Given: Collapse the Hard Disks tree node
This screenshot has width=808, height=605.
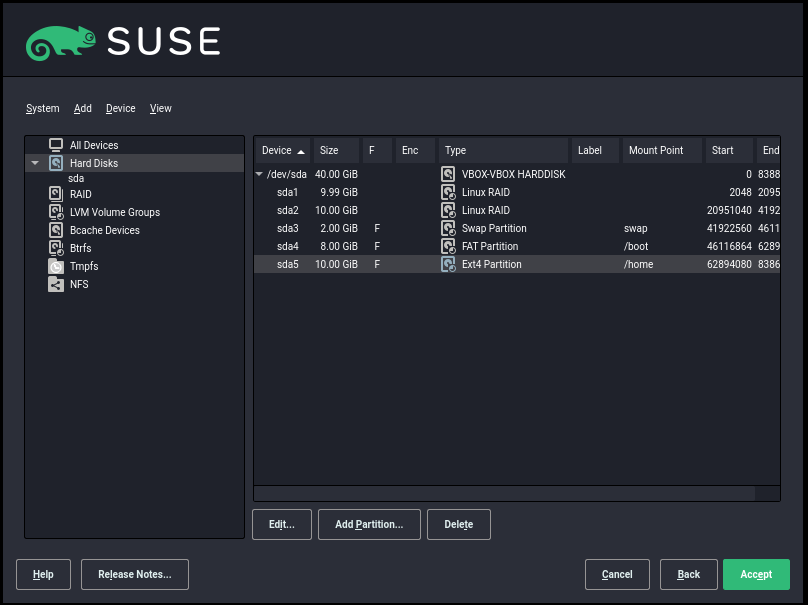Looking at the screenshot, I should (x=35, y=163).
